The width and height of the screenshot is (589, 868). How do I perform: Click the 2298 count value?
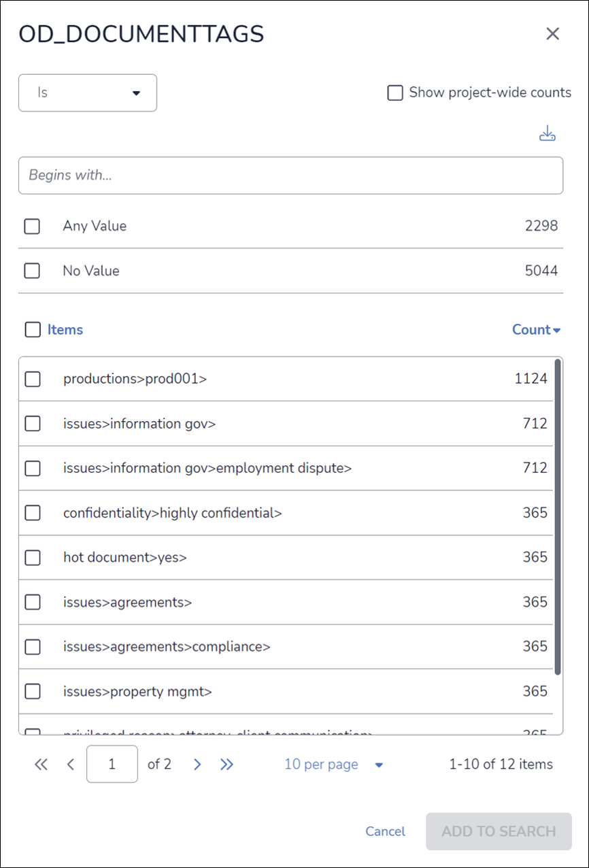click(541, 226)
